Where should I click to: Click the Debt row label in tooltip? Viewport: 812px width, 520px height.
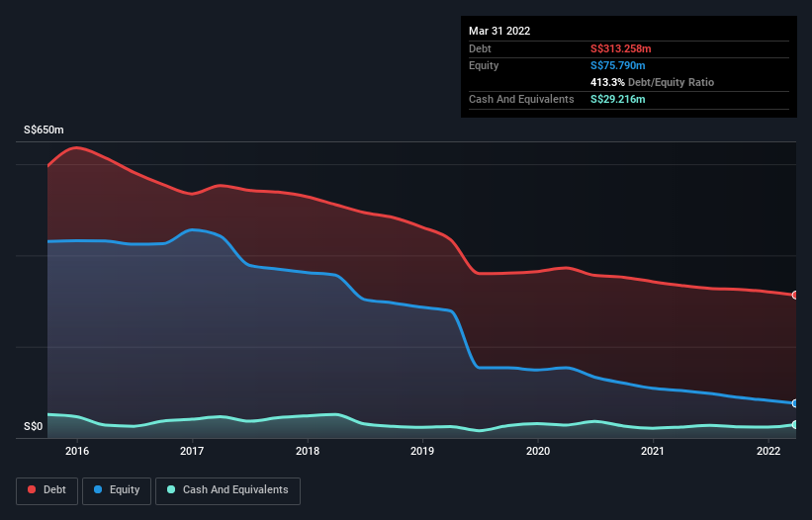(480, 48)
